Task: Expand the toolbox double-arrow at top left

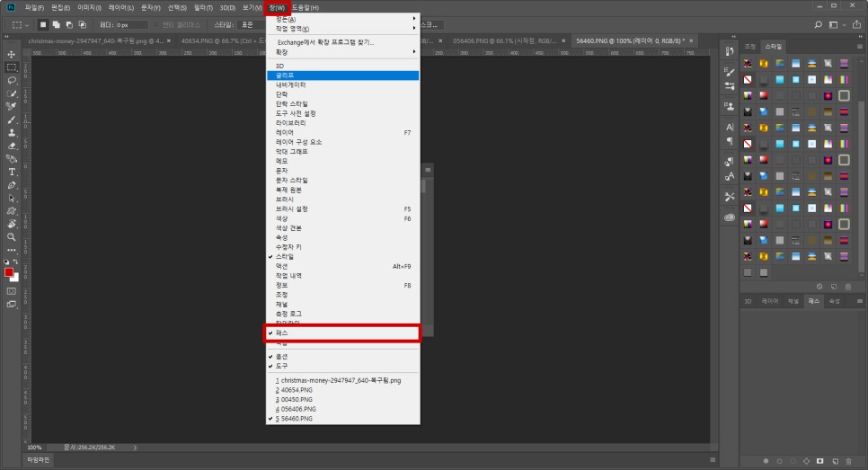Action: pos(6,37)
